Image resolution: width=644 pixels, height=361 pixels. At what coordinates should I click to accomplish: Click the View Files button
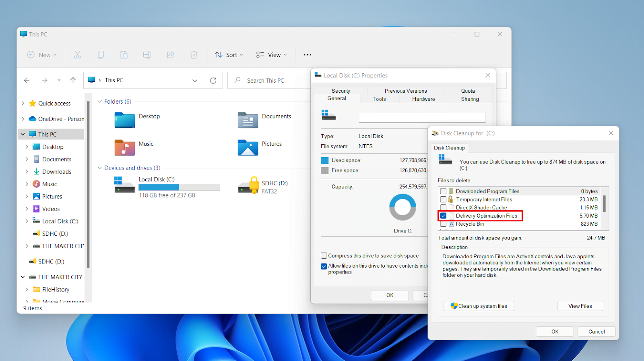pos(580,306)
